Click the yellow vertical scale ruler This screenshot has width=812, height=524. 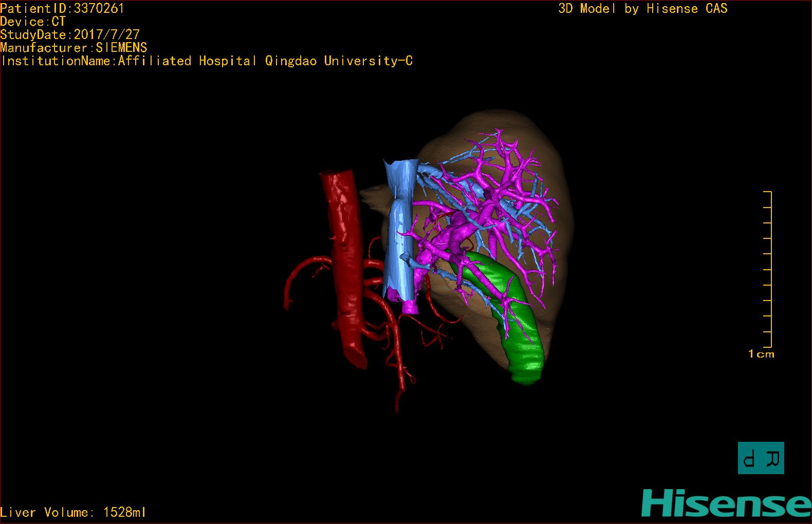click(x=768, y=269)
